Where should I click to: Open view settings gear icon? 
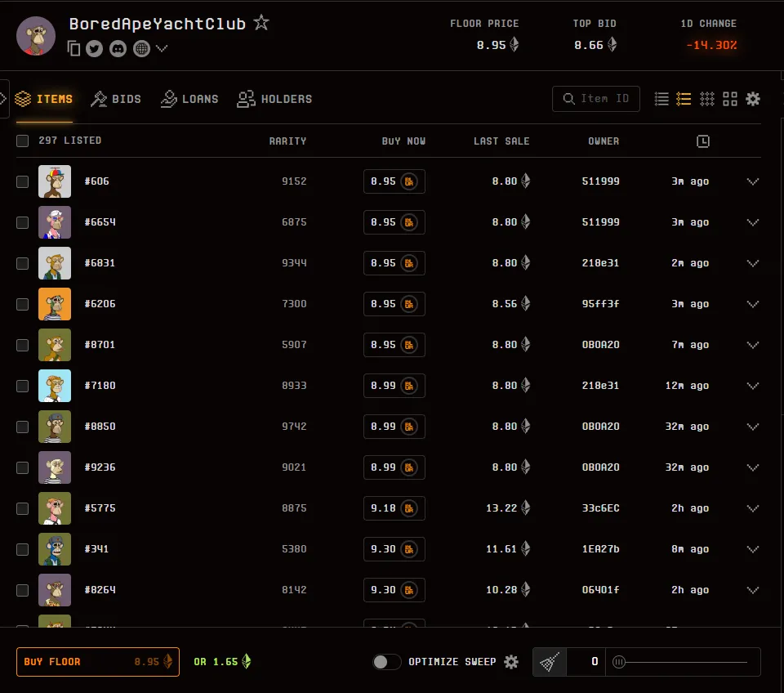pyautogui.click(x=753, y=99)
